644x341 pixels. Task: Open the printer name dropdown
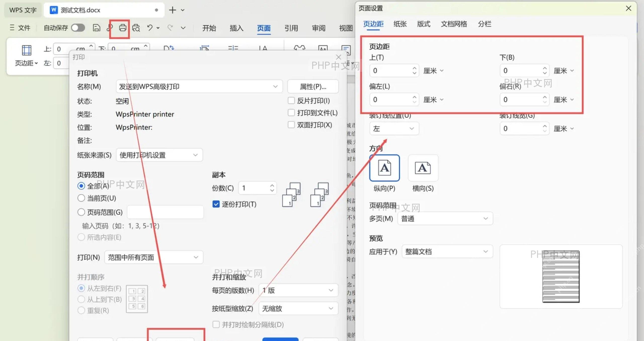(x=199, y=87)
